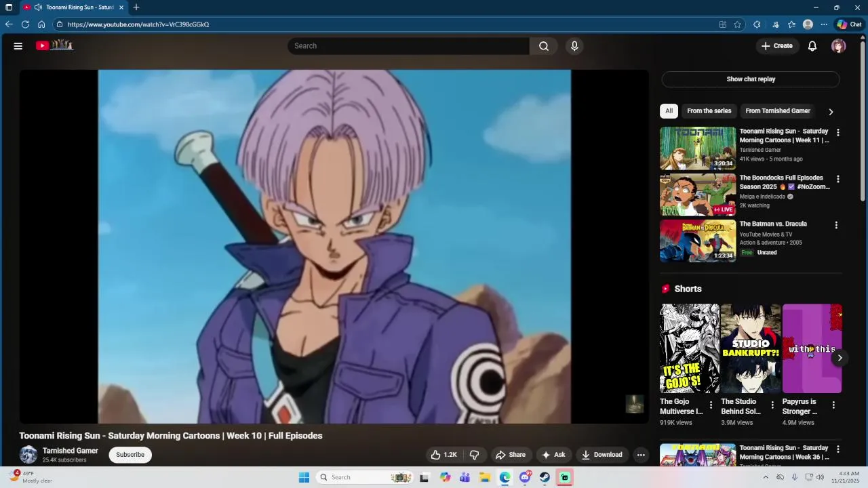This screenshot has height=488, width=868.
Task: Download the video
Action: (602, 455)
